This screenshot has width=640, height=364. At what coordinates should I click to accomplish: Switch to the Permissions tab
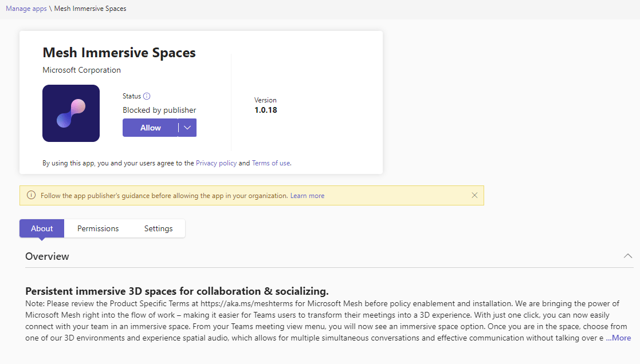pyautogui.click(x=98, y=228)
